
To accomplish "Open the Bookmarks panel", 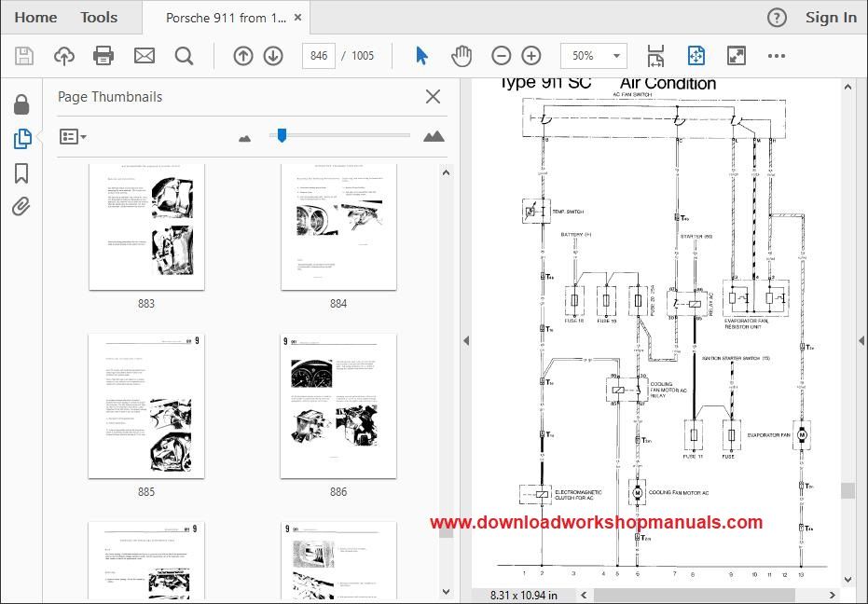I will 21,173.
